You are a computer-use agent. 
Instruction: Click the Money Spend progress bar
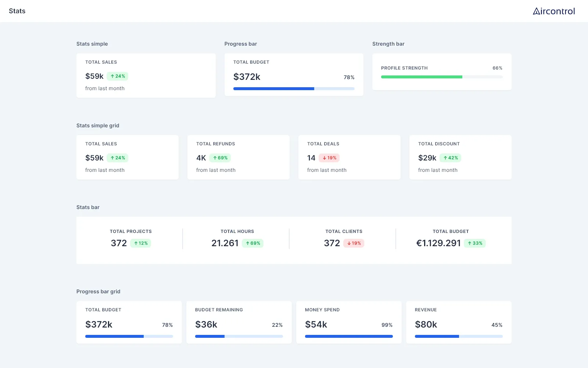click(x=349, y=336)
